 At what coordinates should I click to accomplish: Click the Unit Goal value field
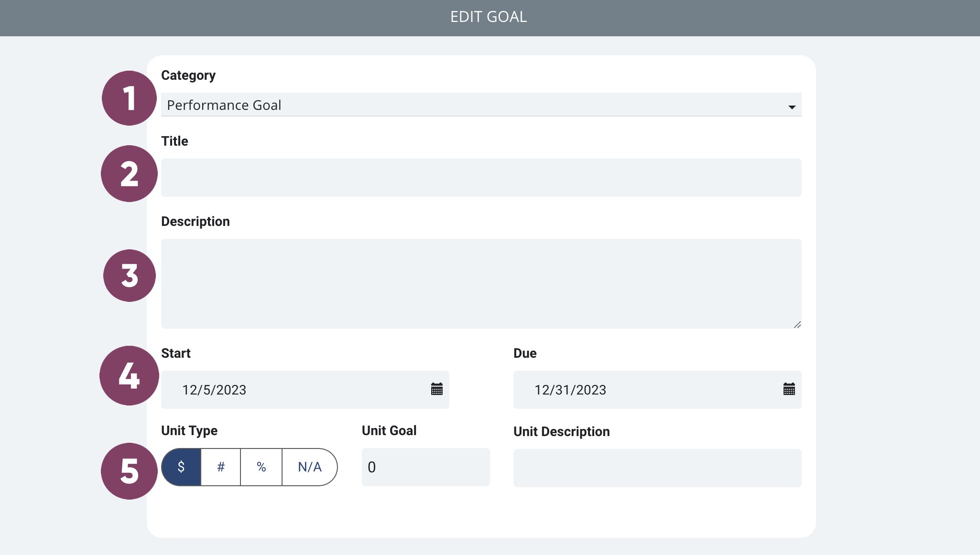click(x=425, y=467)
